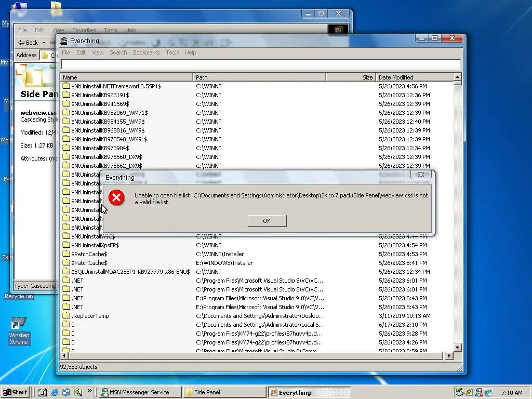
Task: Open Internet Explorer from Quick Launch
Action: (54, 392)
